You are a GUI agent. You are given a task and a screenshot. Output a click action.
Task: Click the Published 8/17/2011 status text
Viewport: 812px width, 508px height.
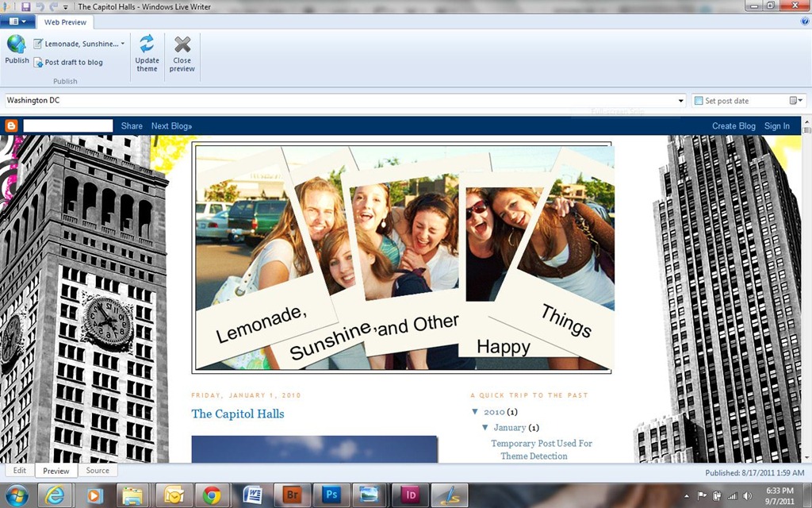pyautogui.click(x=755, y=473)
